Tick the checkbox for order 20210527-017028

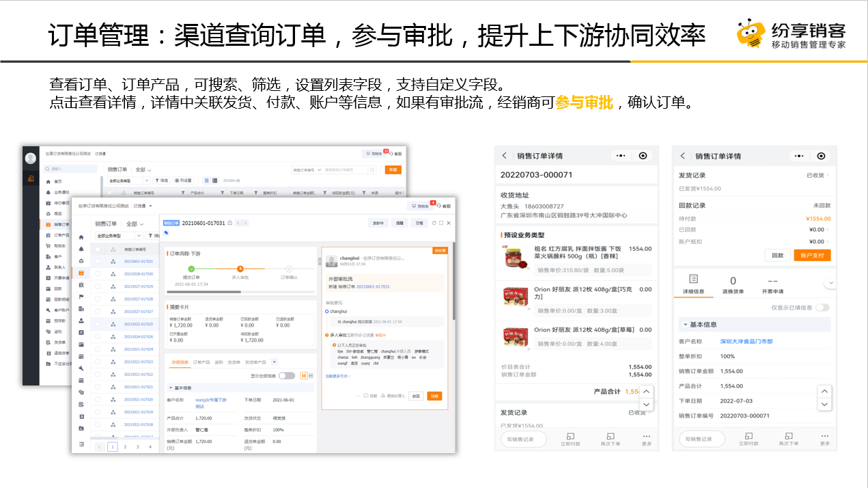click(x=98, y=299)
